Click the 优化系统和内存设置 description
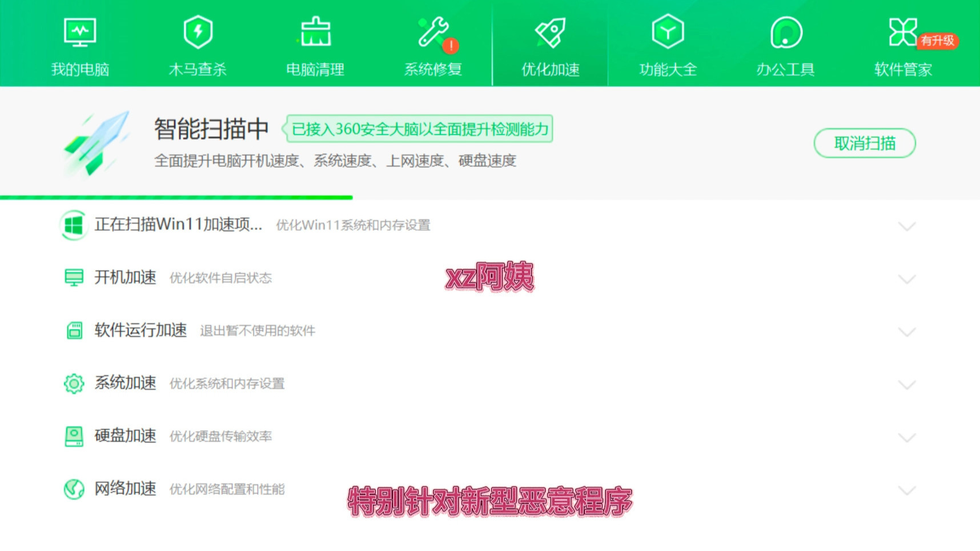 (227, 384)
